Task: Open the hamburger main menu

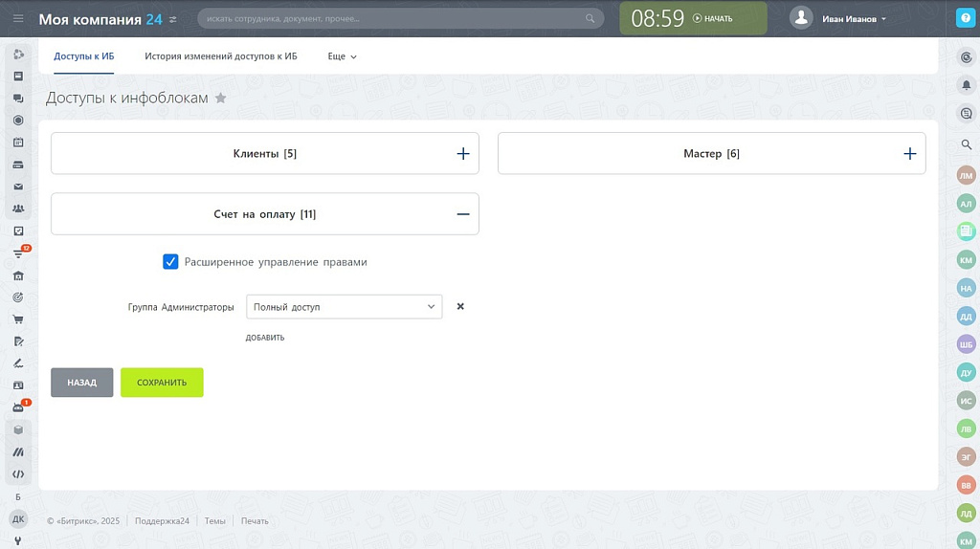Action: tap(18, 18)
